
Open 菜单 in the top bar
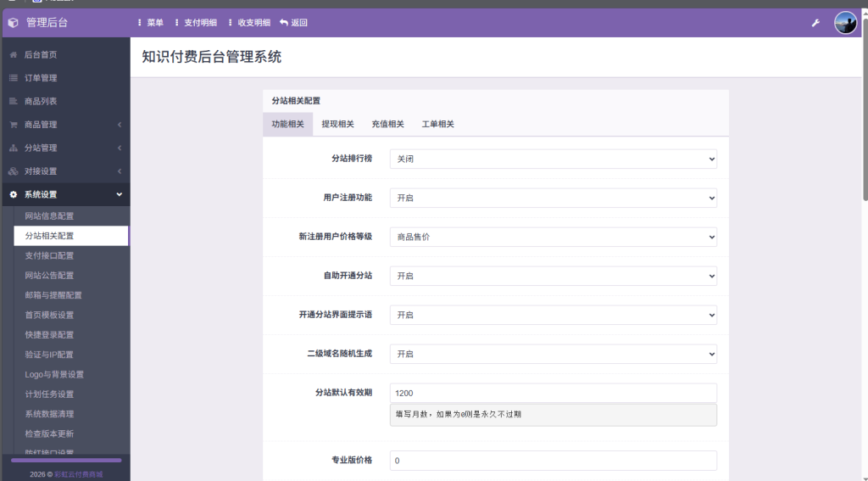155,23
